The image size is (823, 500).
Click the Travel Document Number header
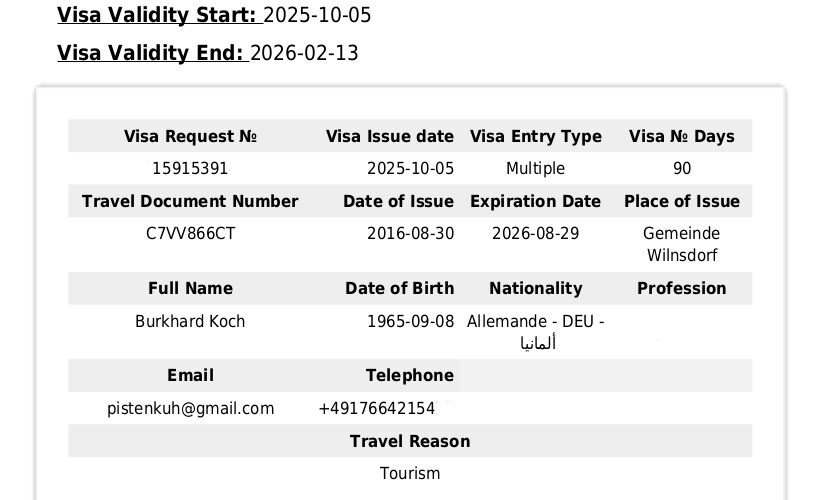[x=190, y=201]
